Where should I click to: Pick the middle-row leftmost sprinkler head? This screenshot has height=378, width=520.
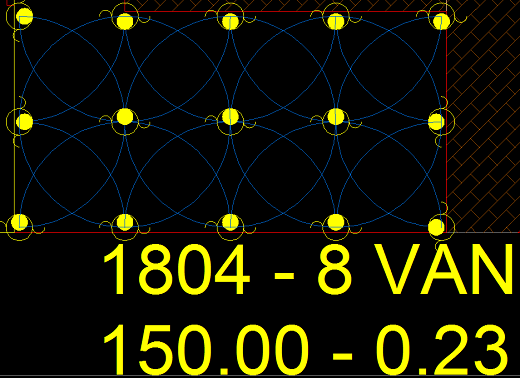coord(25,122)
